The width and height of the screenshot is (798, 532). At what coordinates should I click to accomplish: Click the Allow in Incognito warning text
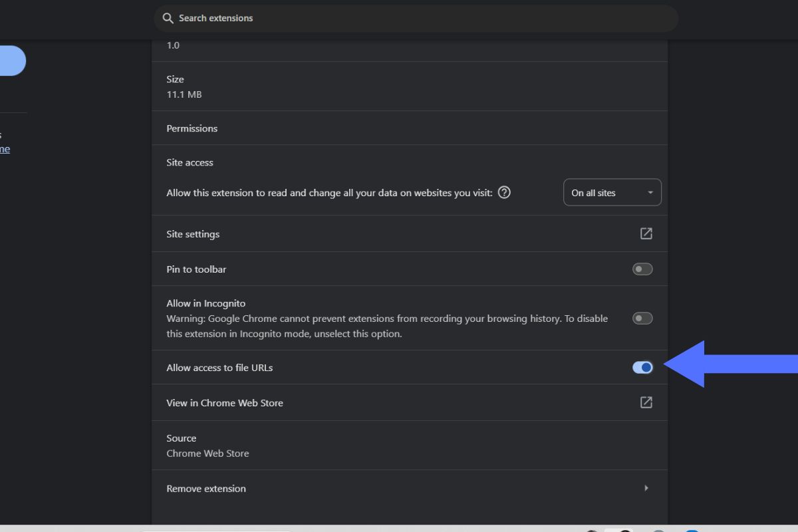[387, 326]
